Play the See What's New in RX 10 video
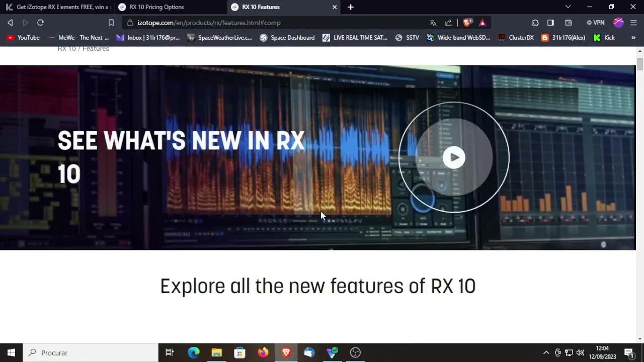The image size is (644, 362). 454,157
